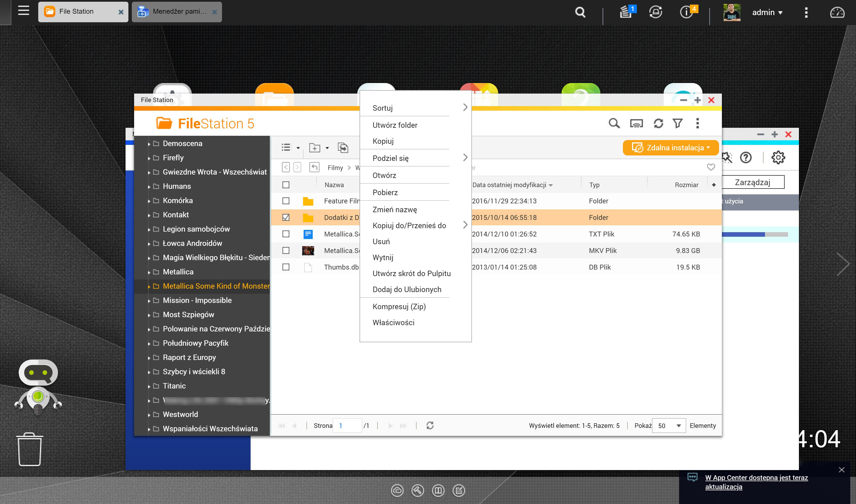Open the view mode dropdown arrow
This screenshot has height=504, width=856.
[298, 148]
